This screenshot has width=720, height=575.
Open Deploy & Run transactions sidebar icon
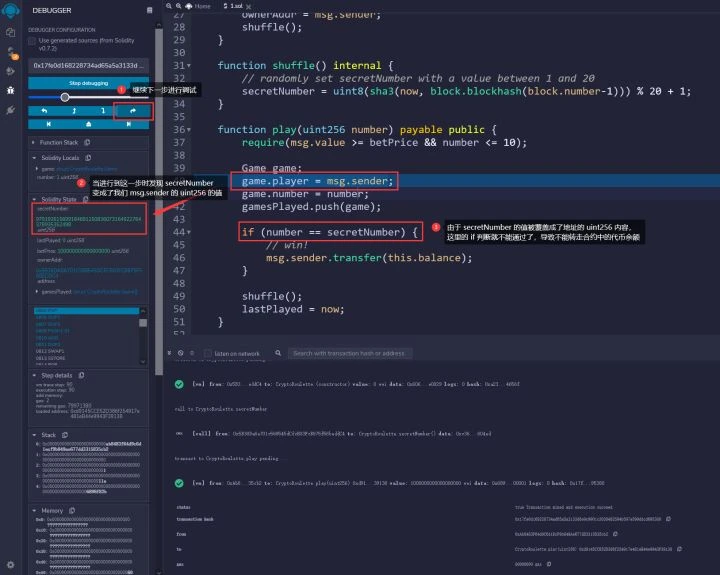(11, 71)
